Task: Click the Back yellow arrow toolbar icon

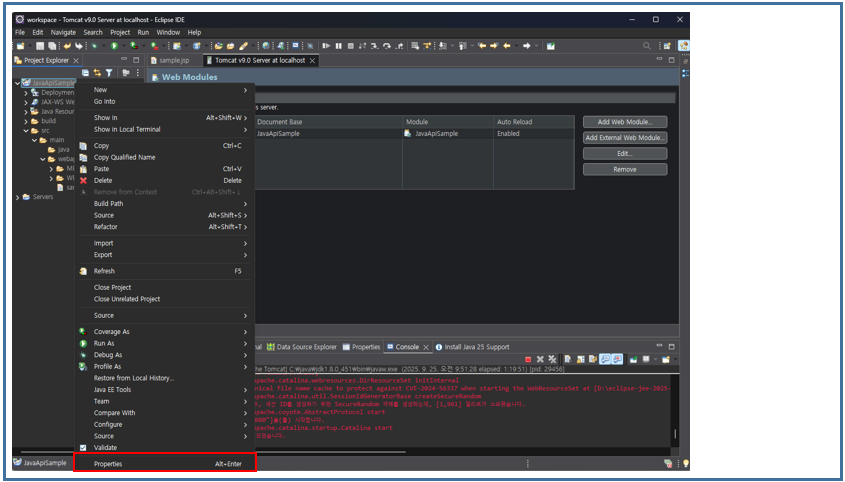Action: (x=507, y=46)
